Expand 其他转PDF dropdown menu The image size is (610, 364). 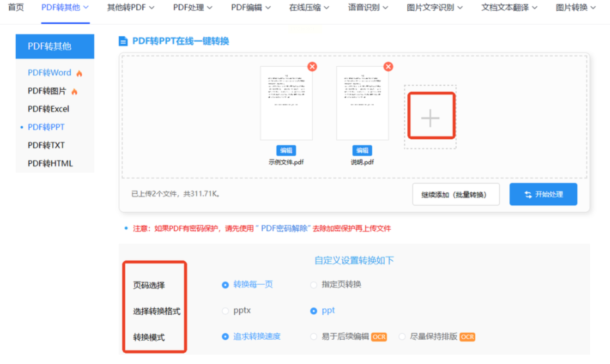[x=131, y=7]
